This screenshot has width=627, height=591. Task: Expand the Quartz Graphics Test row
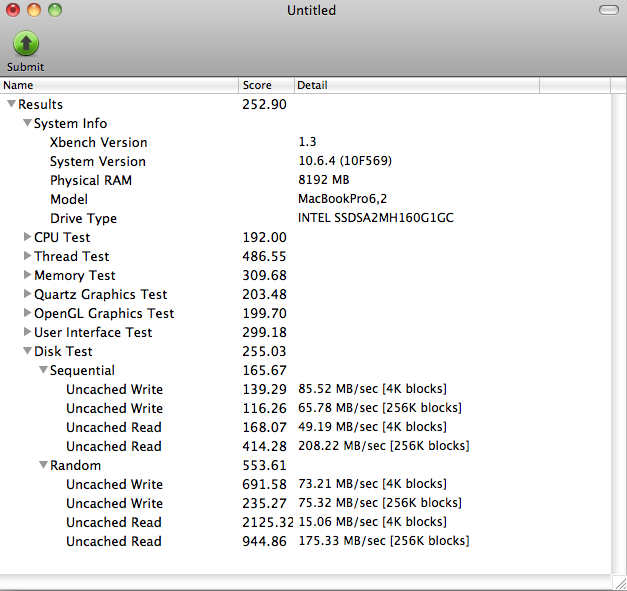[x=27, y=294]
